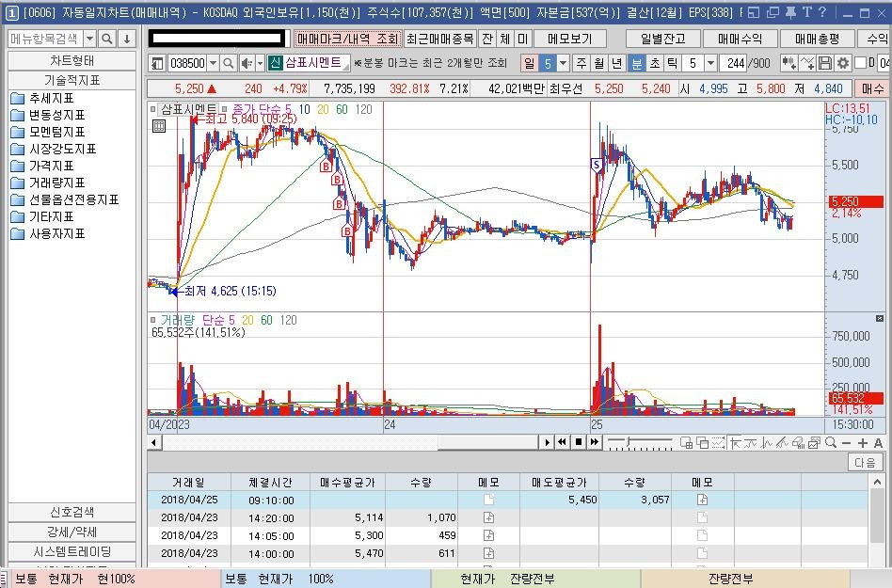
Task: Select 매매마크/내역 조회 tab
Action: pos(347,39)
